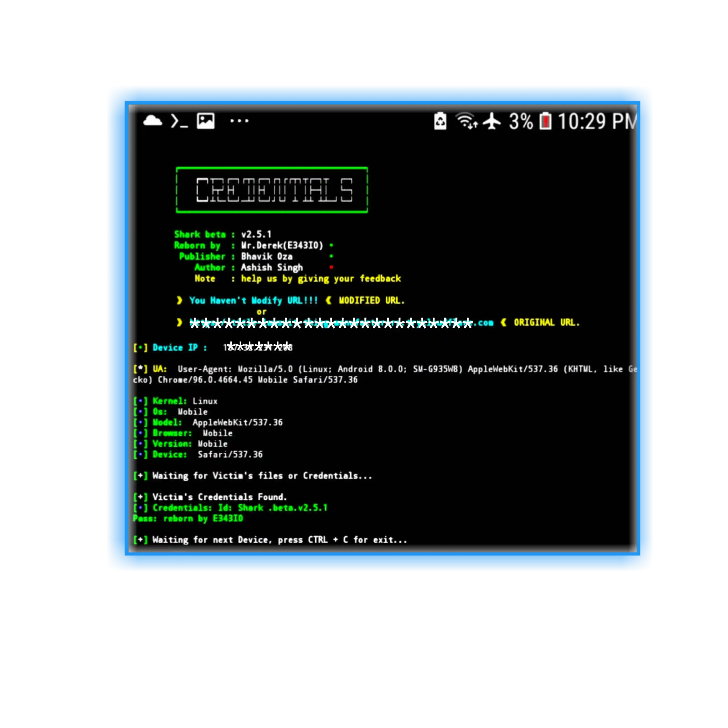Tap the cloud notification icon
728x728 pixels.
coord(153,121)
